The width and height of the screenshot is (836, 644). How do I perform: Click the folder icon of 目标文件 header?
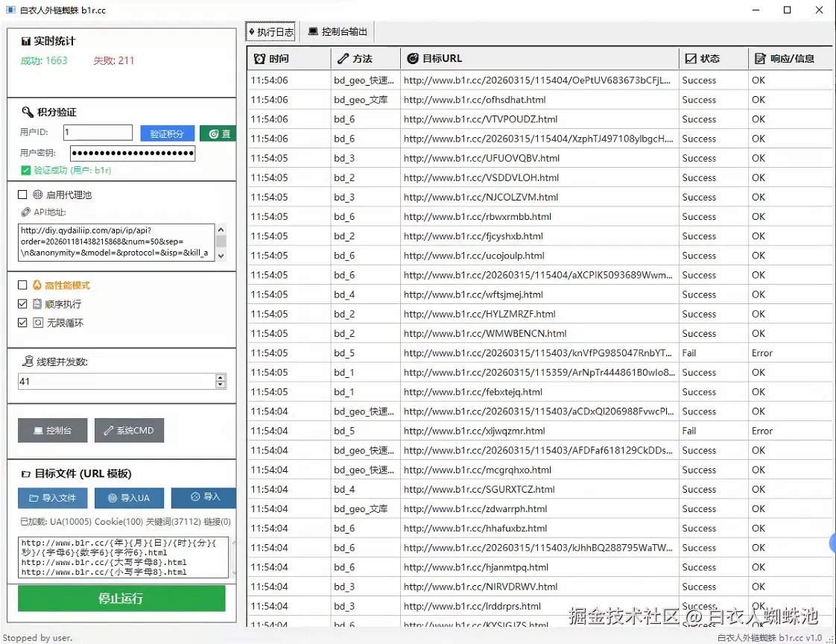click(25, 474)
